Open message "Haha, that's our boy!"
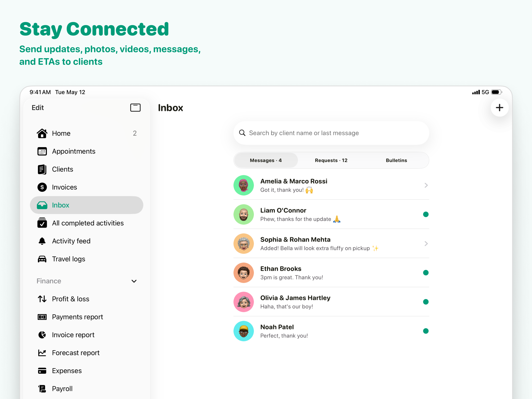The image size is (532, 399). coord(287,306)
